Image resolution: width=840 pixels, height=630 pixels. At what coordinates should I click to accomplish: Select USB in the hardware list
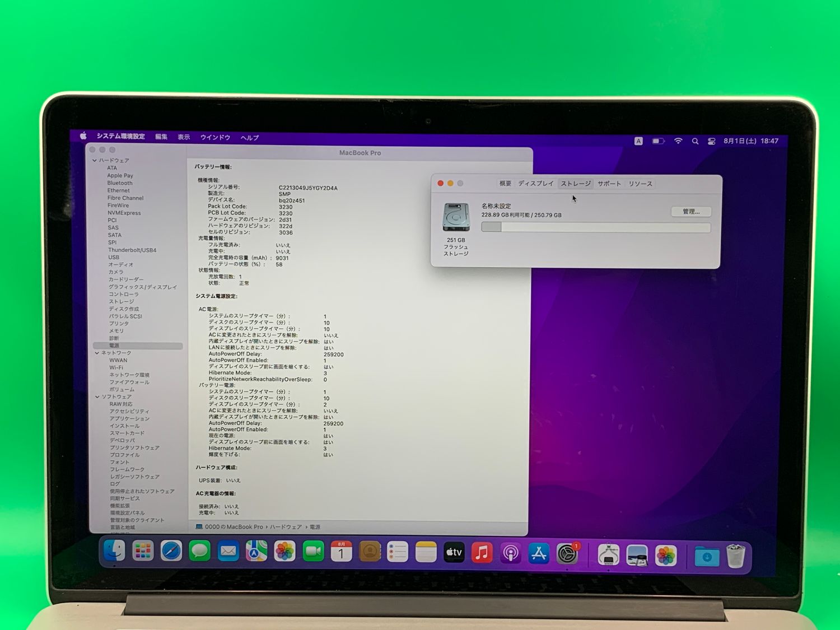point(114,258)
